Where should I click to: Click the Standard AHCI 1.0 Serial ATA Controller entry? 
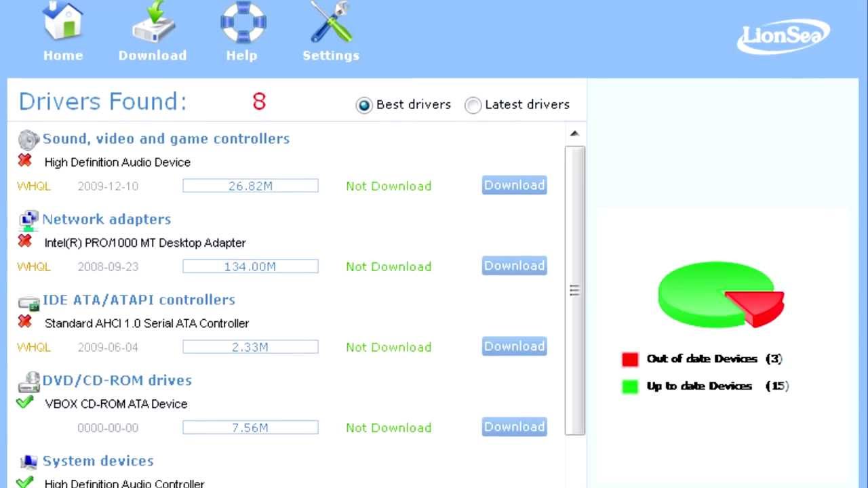[146, 323]
